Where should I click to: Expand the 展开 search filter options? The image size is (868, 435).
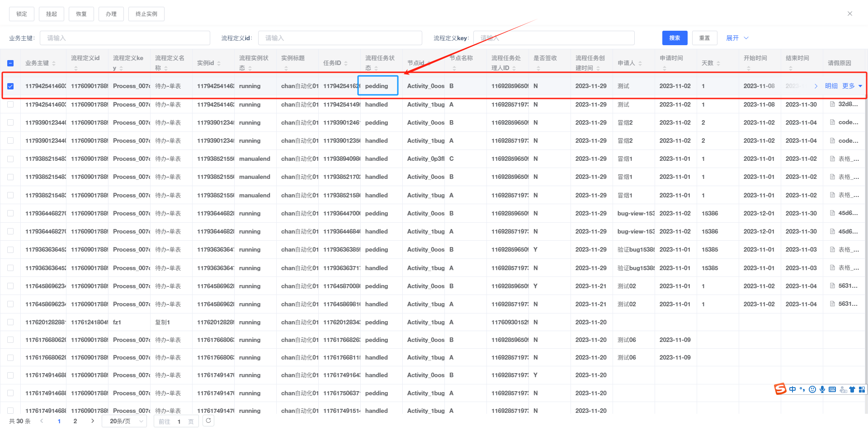(737, 38)
